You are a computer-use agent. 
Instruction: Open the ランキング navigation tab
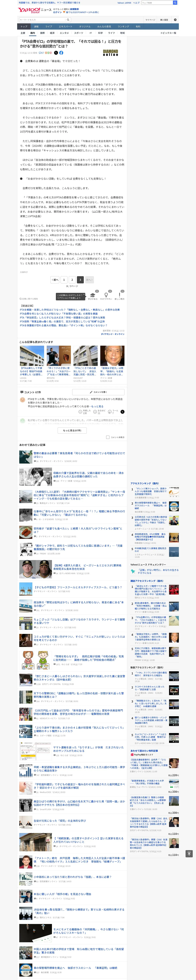(123, 27)
